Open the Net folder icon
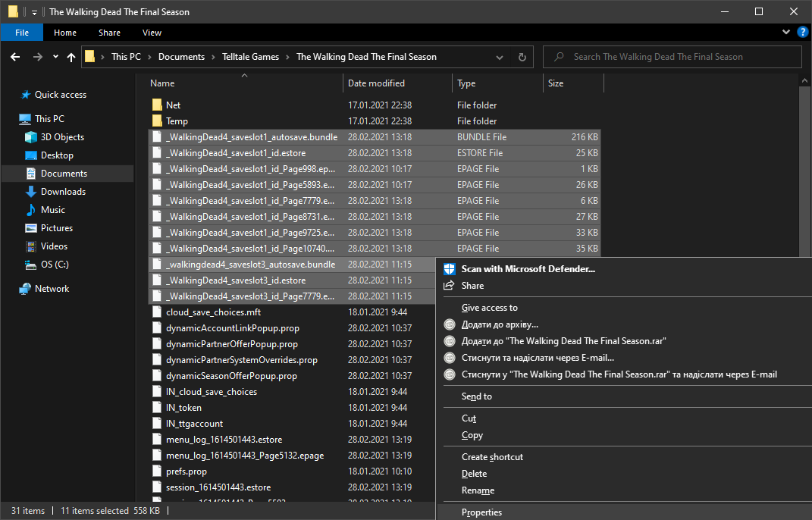Image resolution: width=812 pixels, height=520 pixels. click(157, 105)
